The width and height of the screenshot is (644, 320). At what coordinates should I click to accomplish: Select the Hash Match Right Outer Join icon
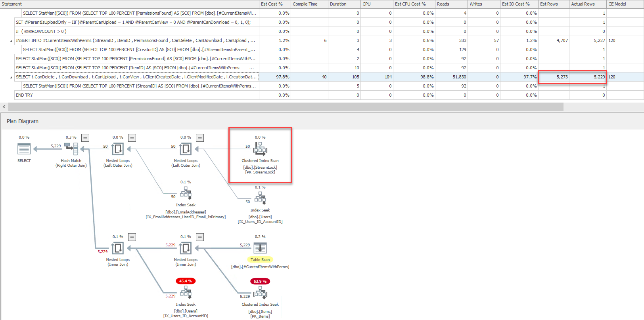coord(71,149)
